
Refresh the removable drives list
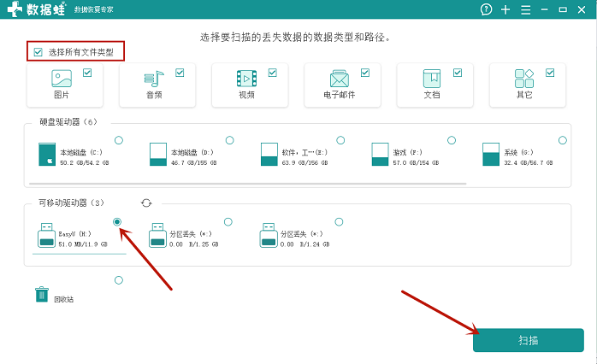click(x=146, y=203)
